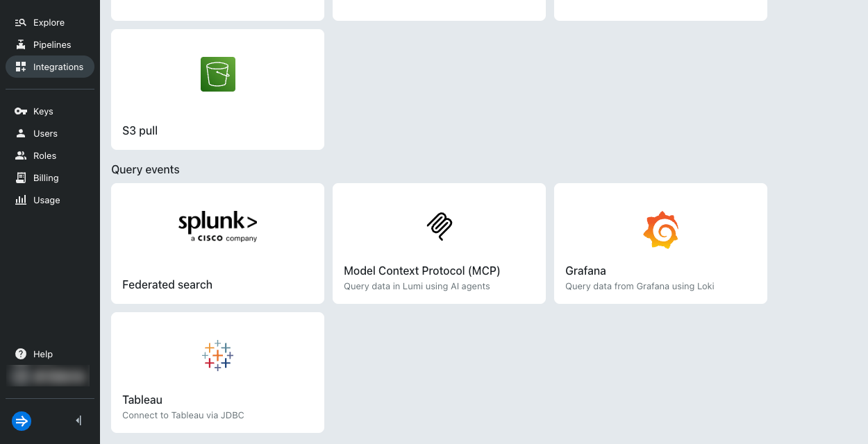This screenshot has height=444, width=868.
Task: Click the Explore search icon in sidebar
Action: click(x=21, y=23)
